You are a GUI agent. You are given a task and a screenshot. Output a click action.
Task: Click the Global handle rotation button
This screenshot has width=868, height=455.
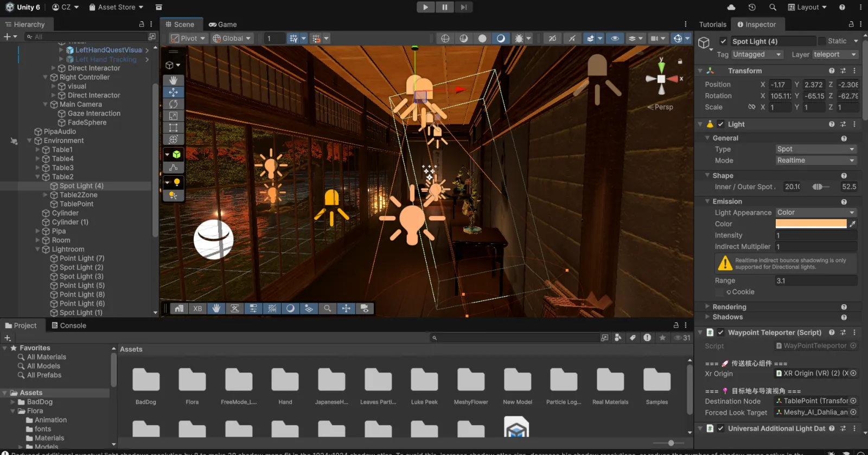(232, 39)
